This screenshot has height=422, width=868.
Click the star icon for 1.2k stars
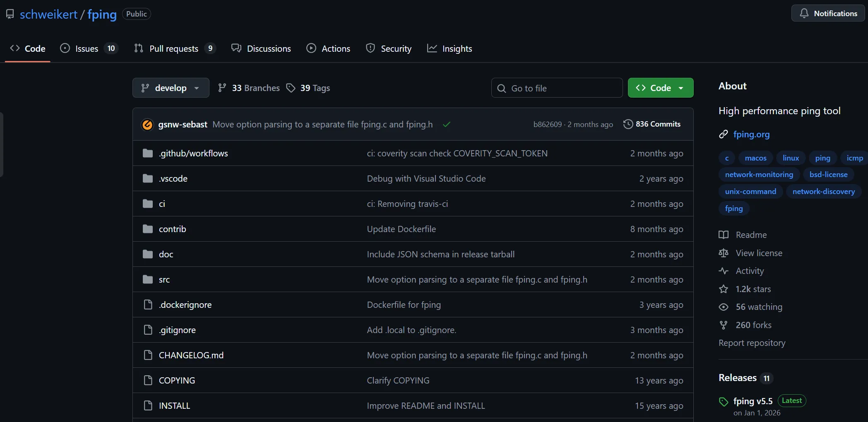pyautogui.click(x=724, y=289)
